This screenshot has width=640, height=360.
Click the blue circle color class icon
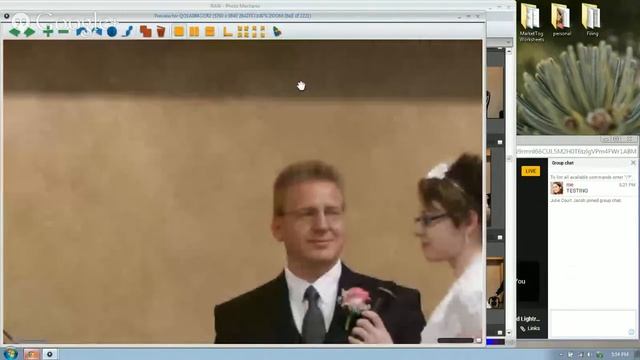pyautogui.click(x=112, y=32)
